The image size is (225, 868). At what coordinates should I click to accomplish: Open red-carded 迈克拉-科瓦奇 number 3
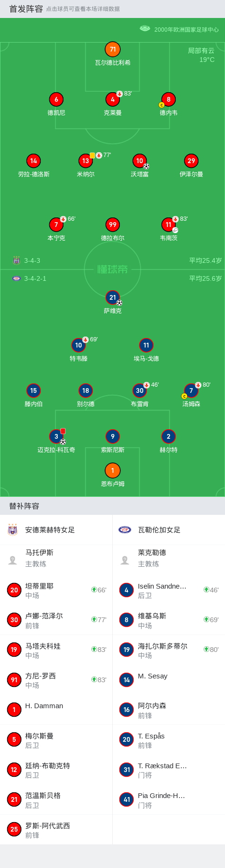tap(56, 436)
